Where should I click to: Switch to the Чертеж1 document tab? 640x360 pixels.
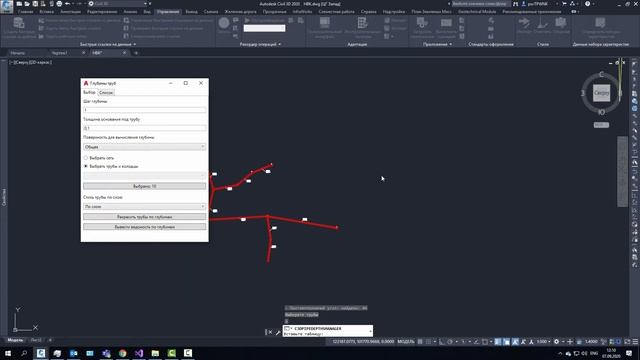(x=60, y=53)
